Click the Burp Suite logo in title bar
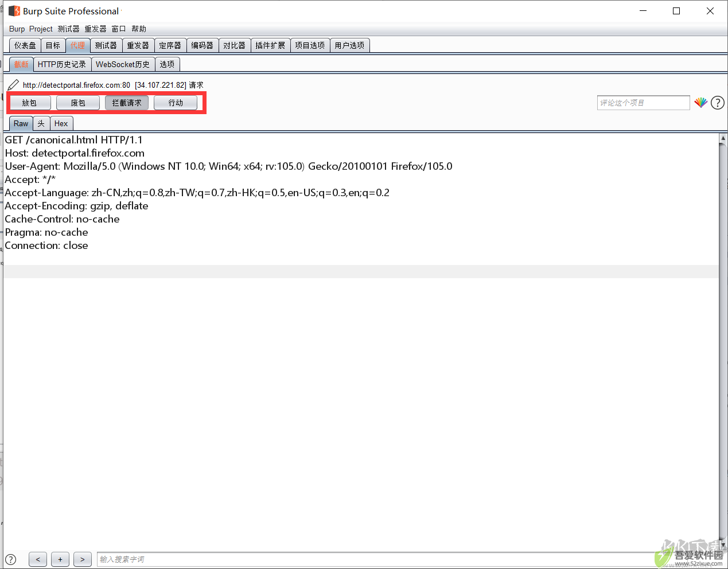 pyautogui.click(x=14, y=11)
